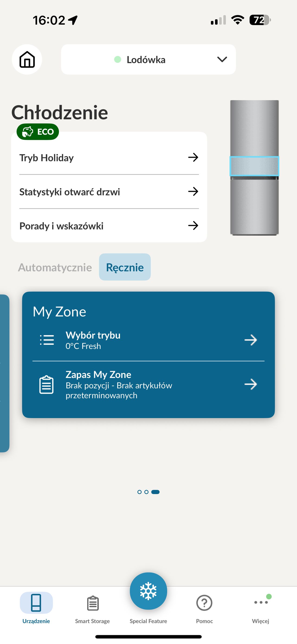Tap the list icon beside Wybór trybu
This screenshot has height=644, width=297.
pyautogui.click(x=47, y=340)
